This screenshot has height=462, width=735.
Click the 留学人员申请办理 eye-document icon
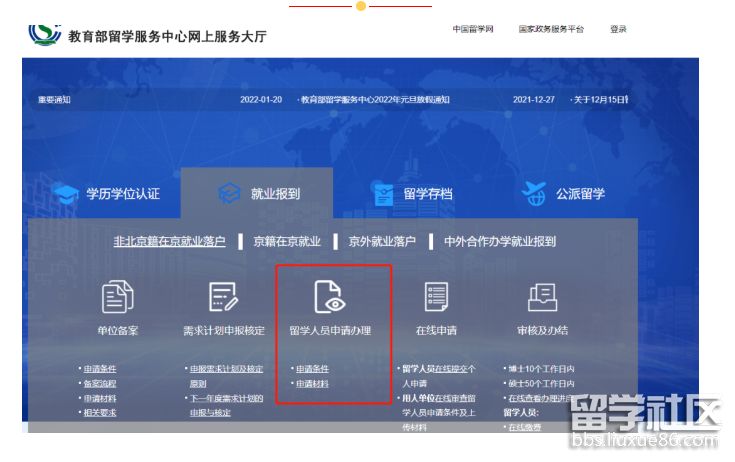[329, 296]
